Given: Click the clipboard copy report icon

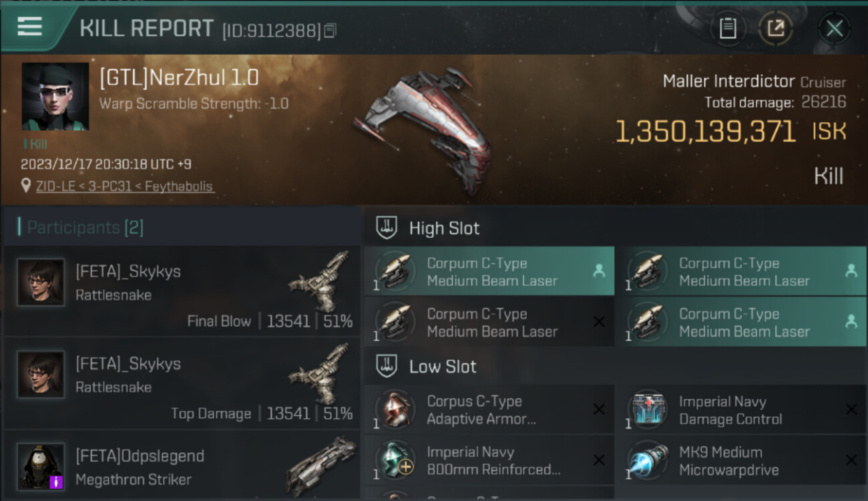Looking at the screenshot, I should 728,29.
